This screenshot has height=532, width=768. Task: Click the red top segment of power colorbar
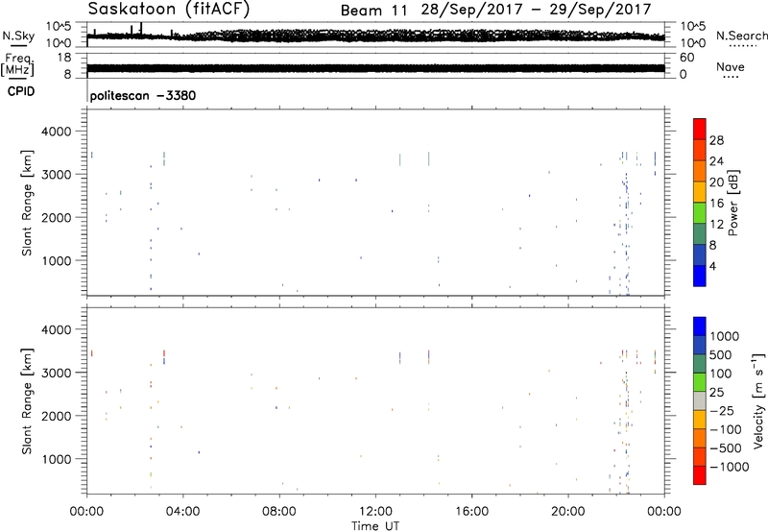pyautogui.click(x=700, y=129)
